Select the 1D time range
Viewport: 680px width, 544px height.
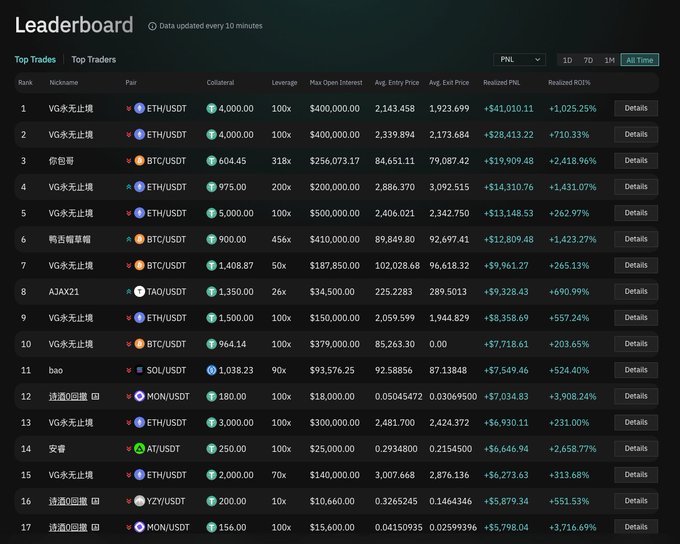pyautogui.click(x=567, y=60)
